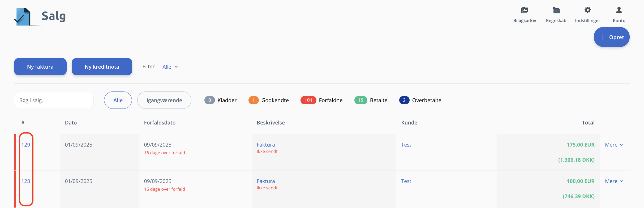Filter by Godkendte orange badge
This screenshot has height=208, width=644.
[x=254, y=100]
